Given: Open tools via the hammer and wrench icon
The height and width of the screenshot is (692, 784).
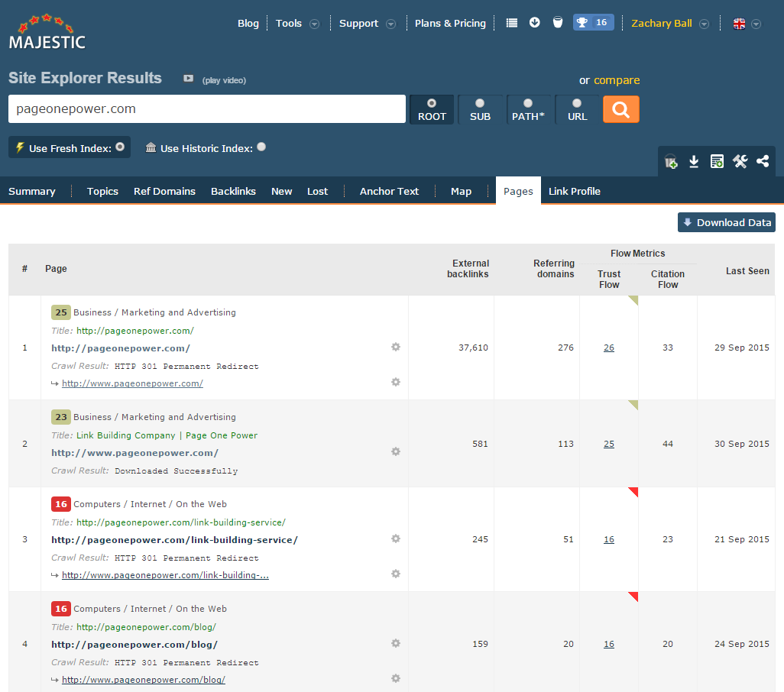Looking at the screenshot, I should (740, 162).
